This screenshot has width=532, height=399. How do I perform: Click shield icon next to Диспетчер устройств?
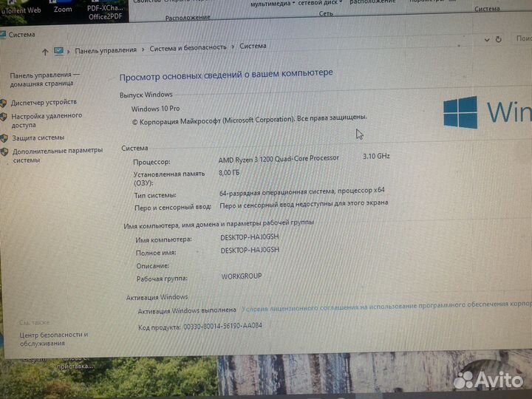tap(4, 103)
